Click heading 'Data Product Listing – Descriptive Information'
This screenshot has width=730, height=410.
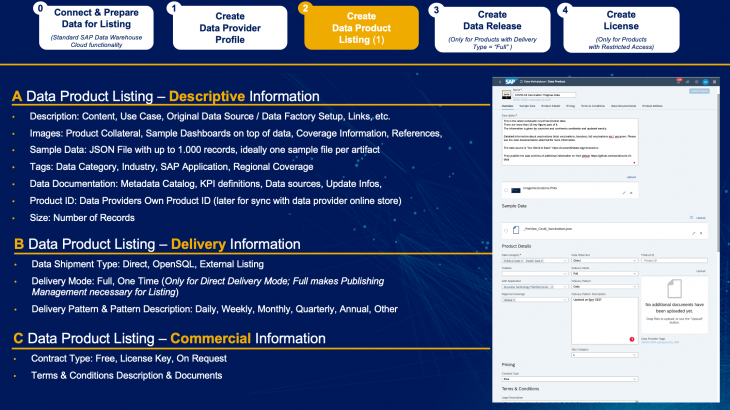173,96
